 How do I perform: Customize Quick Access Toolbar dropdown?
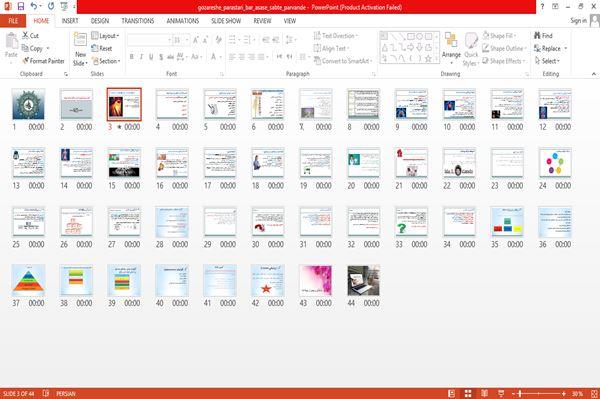click(74, 7)
